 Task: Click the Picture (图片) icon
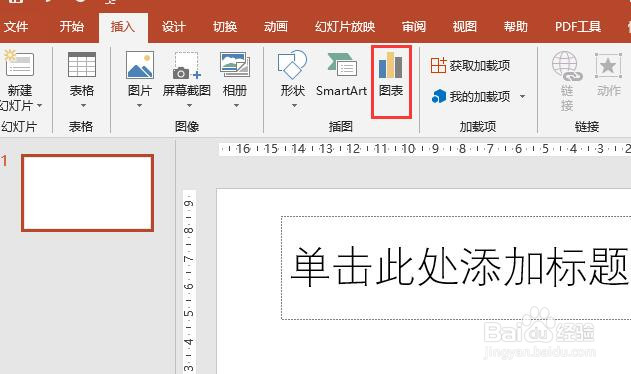(x=140, y=64)
